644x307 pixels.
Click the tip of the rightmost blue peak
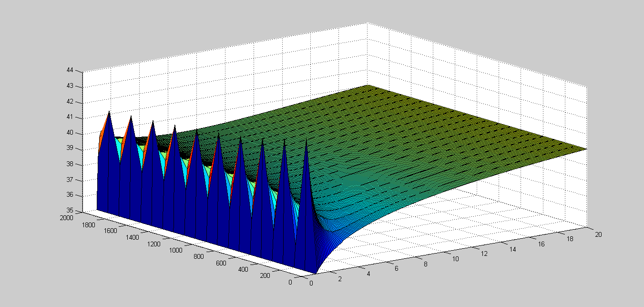306,141
